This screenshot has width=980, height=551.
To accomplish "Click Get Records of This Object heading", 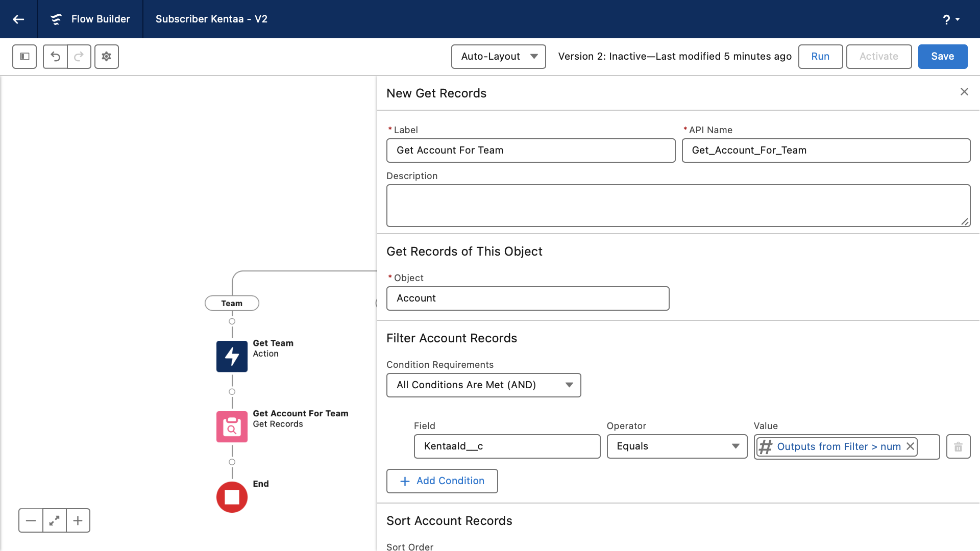I will click(464, 252).
